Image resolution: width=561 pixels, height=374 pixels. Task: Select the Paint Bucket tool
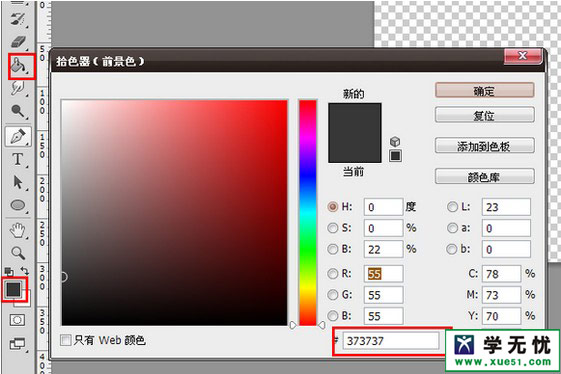click(18, 66)
